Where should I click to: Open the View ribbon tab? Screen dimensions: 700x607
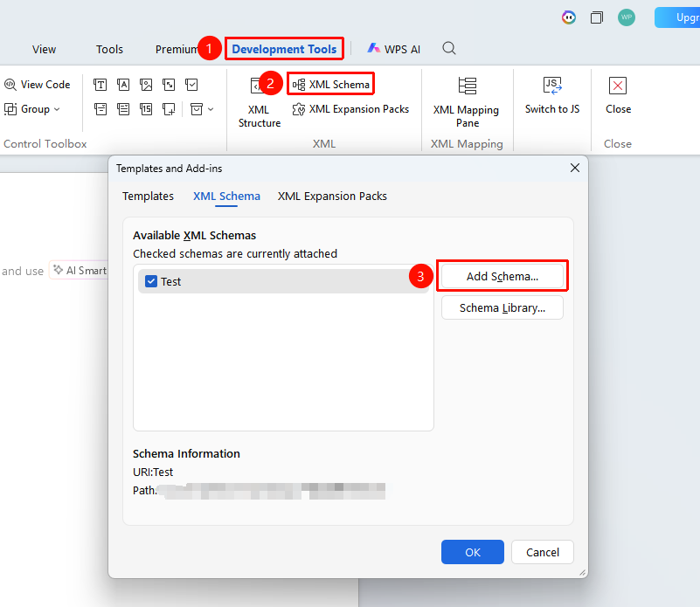tap(44, 49)
